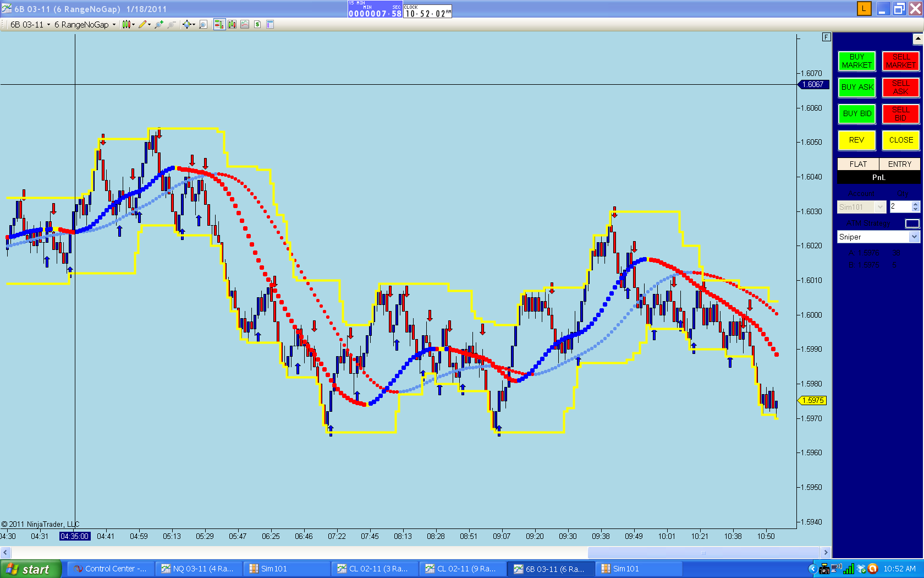Open the 6B 03-11 instrument dropdown
924x578 pixels.
pyautogui.click(x=30, y=24)
